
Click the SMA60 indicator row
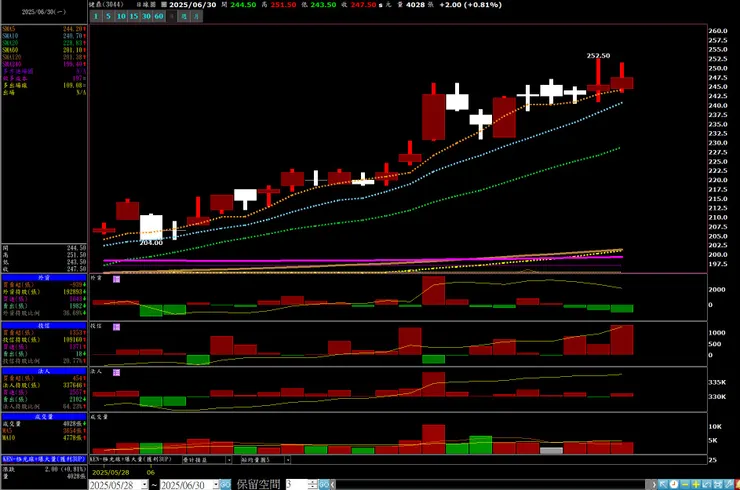point(44,50)
